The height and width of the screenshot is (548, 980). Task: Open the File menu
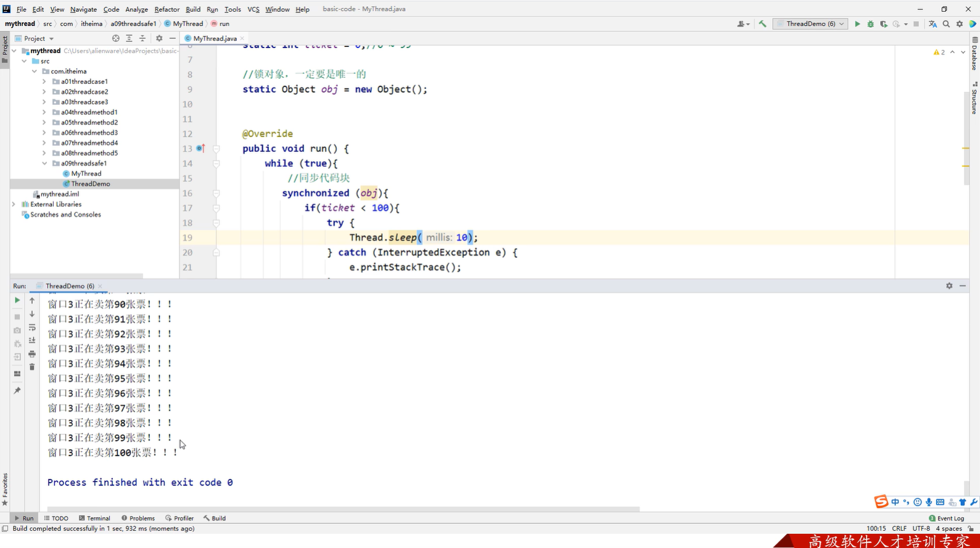pyautogui.click(x=21, y=9)
